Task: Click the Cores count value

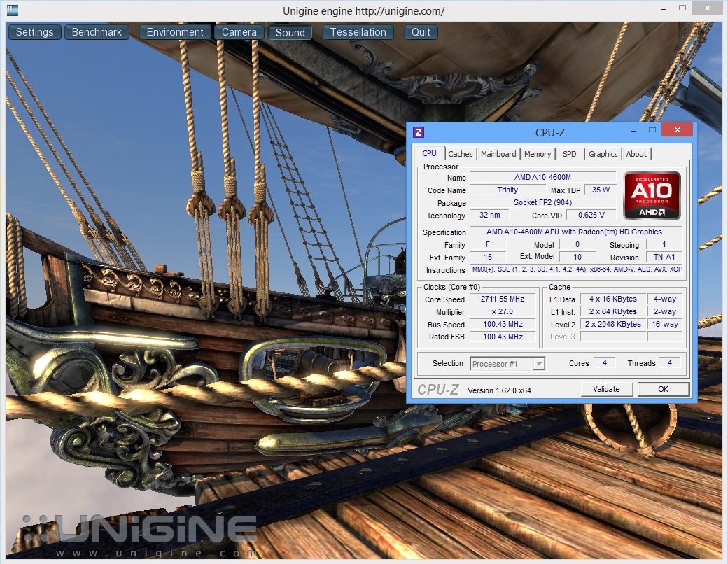Action: coord(605,362)
